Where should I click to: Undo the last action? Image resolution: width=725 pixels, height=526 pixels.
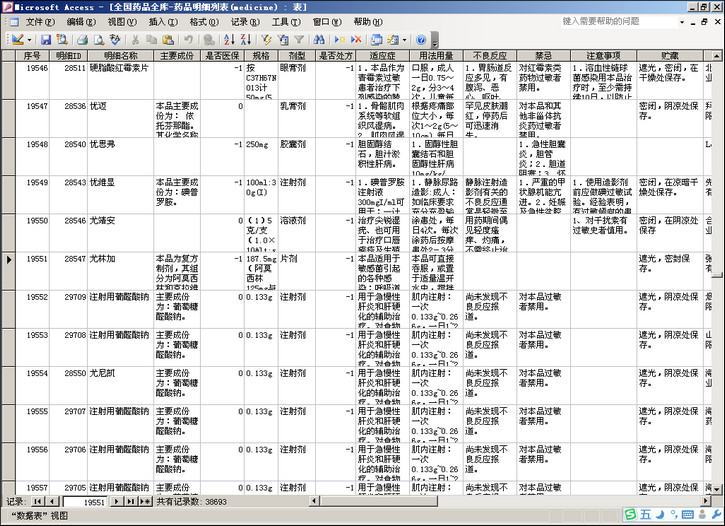[x=188, y=40]
